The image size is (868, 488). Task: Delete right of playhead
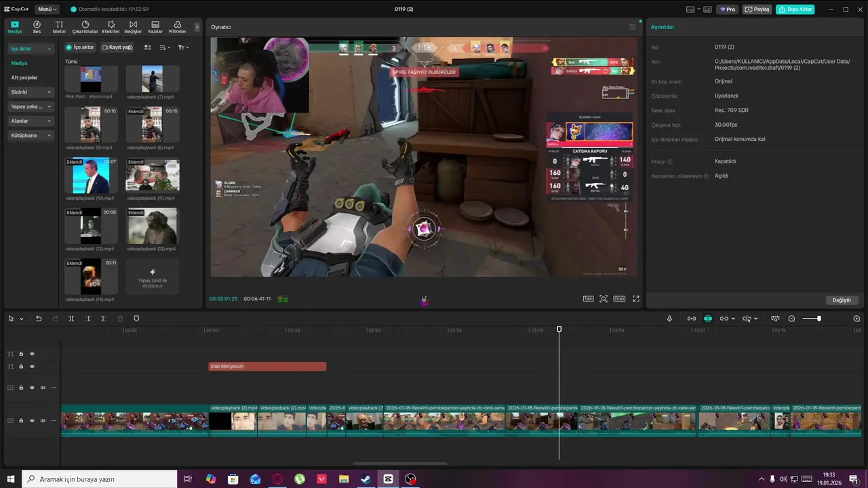click(104, 319)
